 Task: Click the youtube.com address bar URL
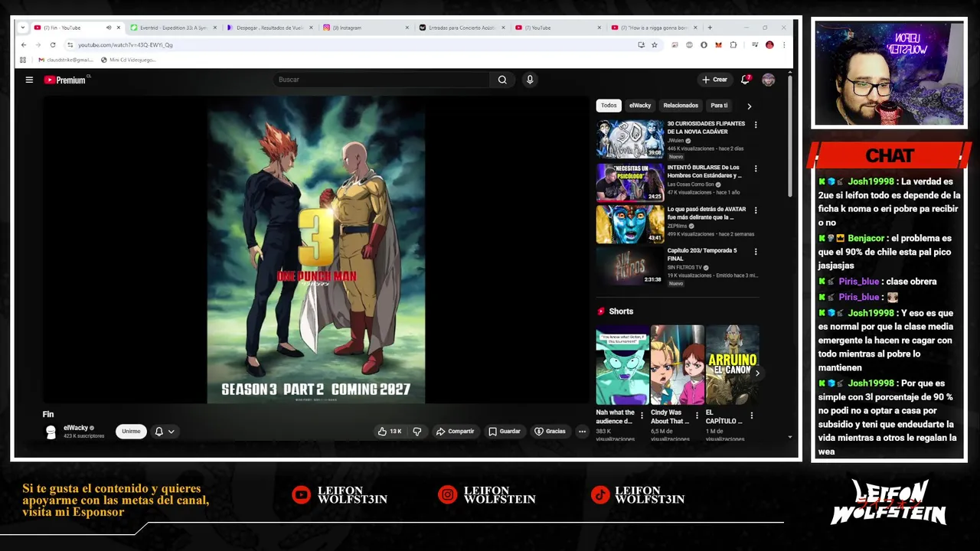click(125, 45)
